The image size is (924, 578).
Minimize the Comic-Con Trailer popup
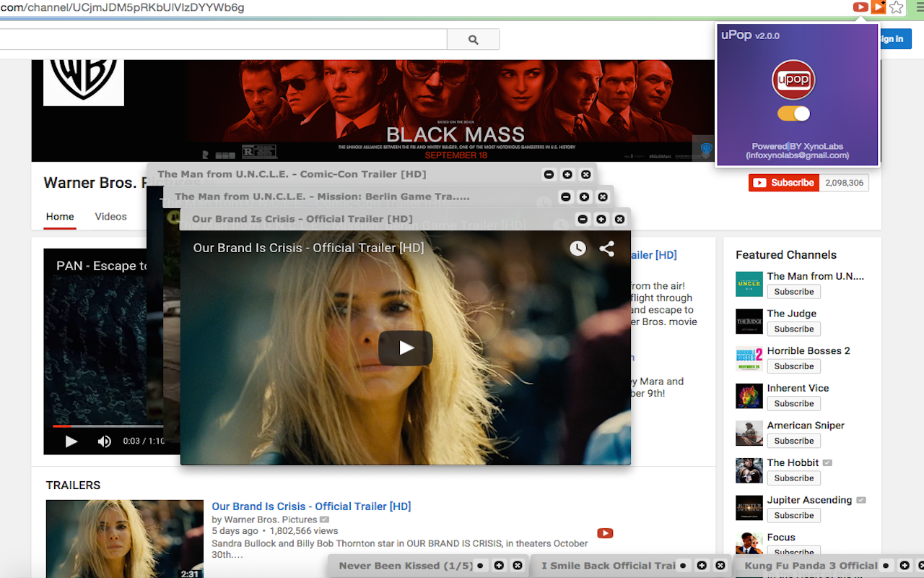549,174
